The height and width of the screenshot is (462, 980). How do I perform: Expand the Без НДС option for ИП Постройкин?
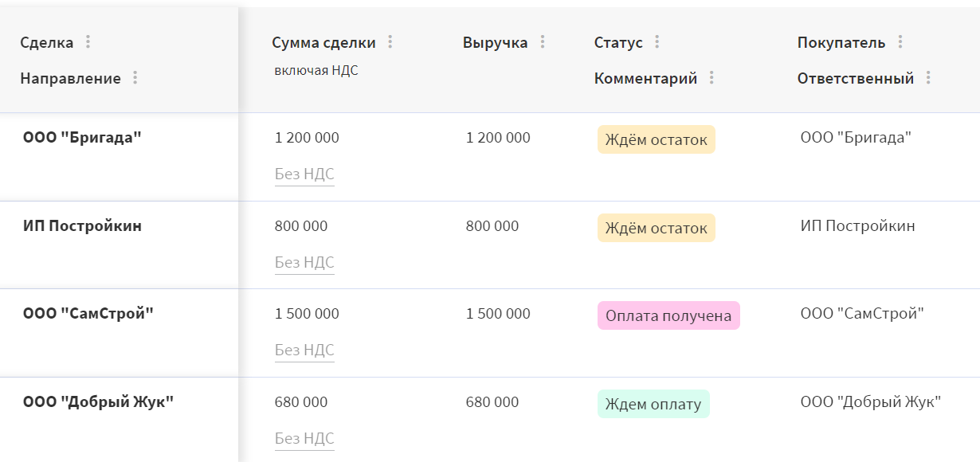tap(304, 263)
